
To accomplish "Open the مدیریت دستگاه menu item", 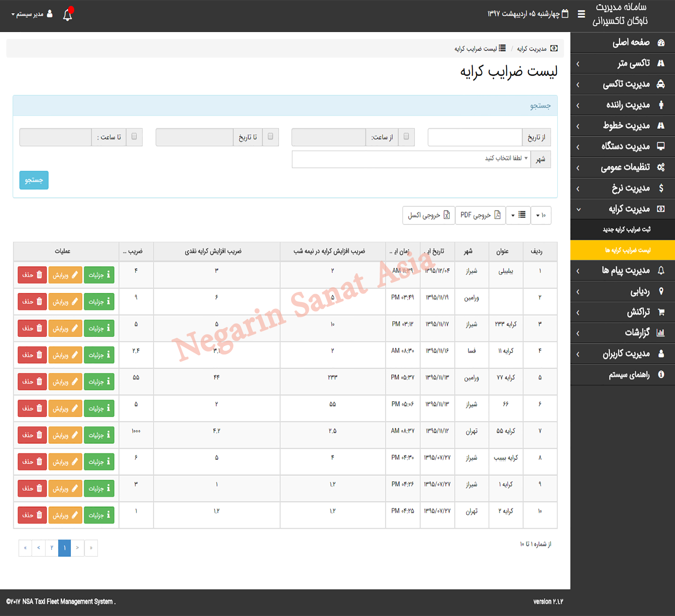I will (623, 146).
